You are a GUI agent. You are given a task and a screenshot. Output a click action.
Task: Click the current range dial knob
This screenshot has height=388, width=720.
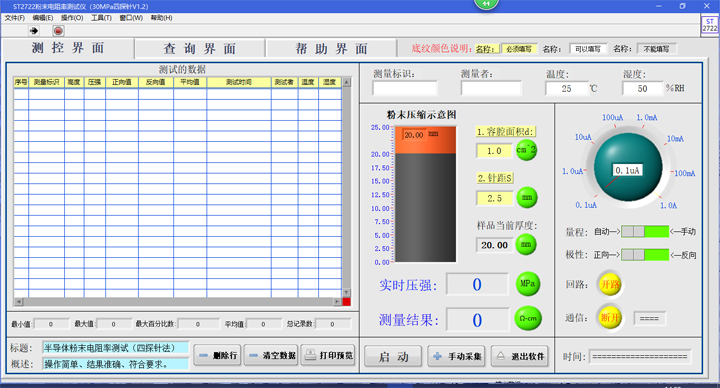[628, 167]
